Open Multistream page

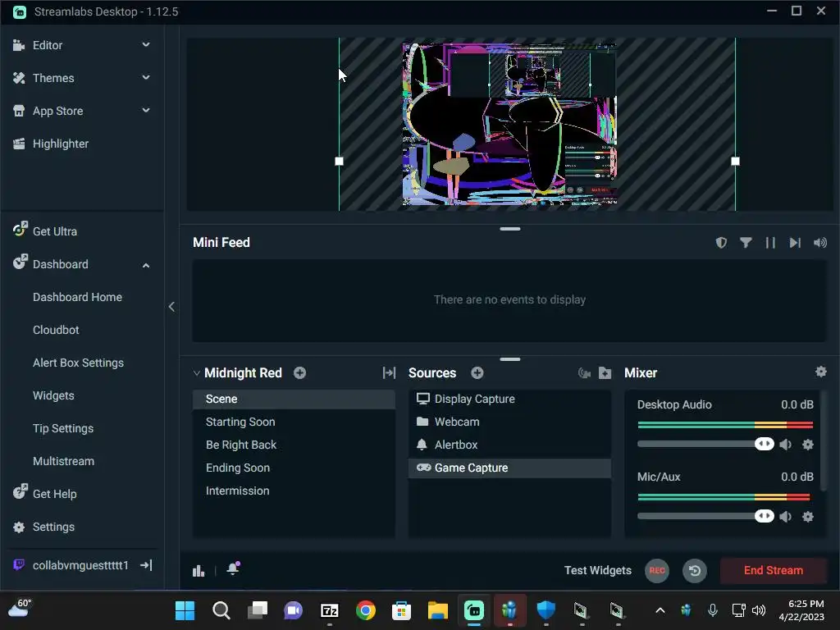click(63, 461)
